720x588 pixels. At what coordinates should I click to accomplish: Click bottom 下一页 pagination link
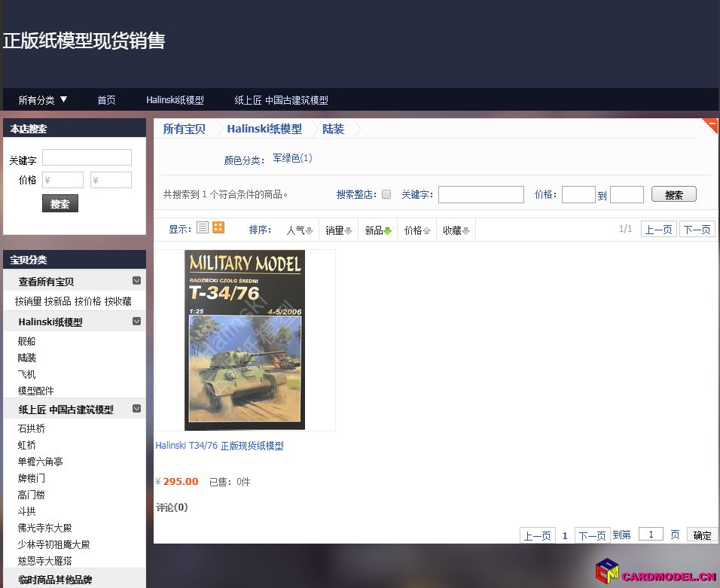593,535
